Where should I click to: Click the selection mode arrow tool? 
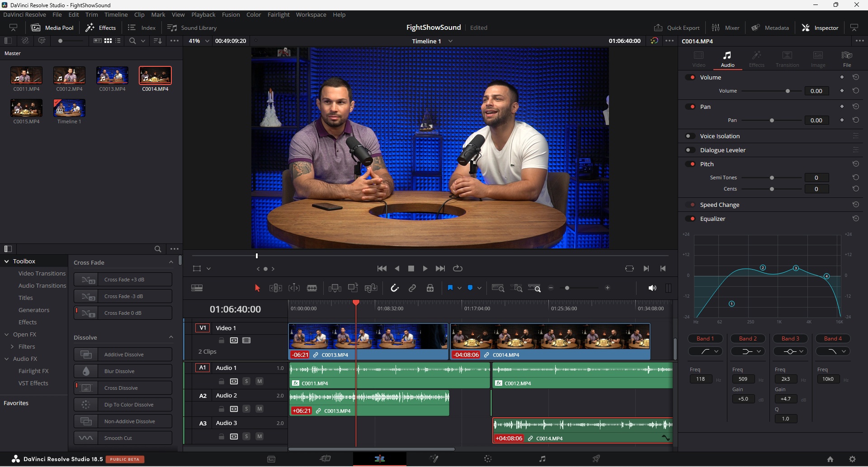tap(257, 288)
